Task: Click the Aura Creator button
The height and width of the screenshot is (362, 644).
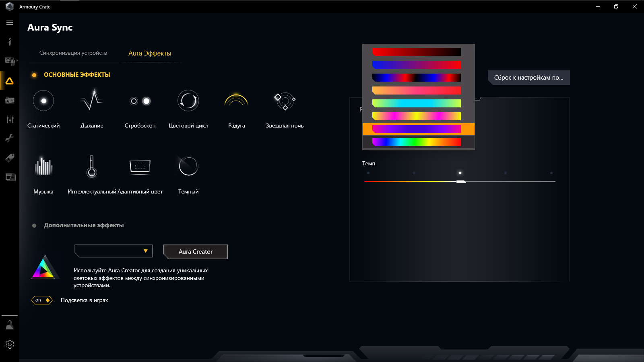Action: click(x=195, y=252)
